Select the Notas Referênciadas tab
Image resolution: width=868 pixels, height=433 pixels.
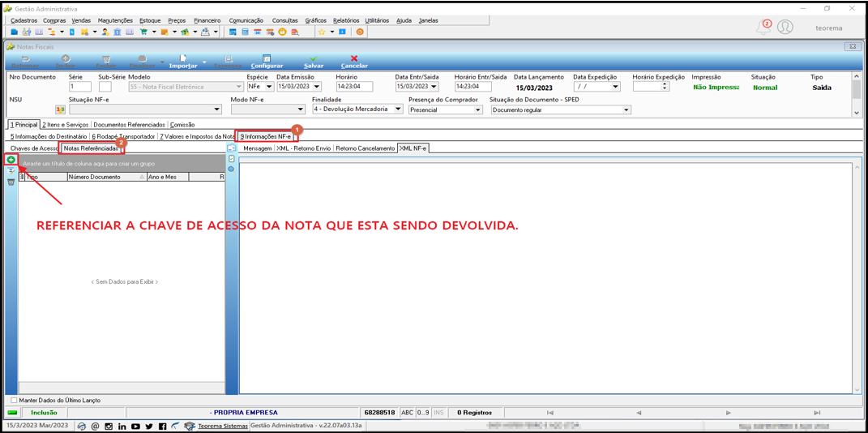(x=91, y=148)
